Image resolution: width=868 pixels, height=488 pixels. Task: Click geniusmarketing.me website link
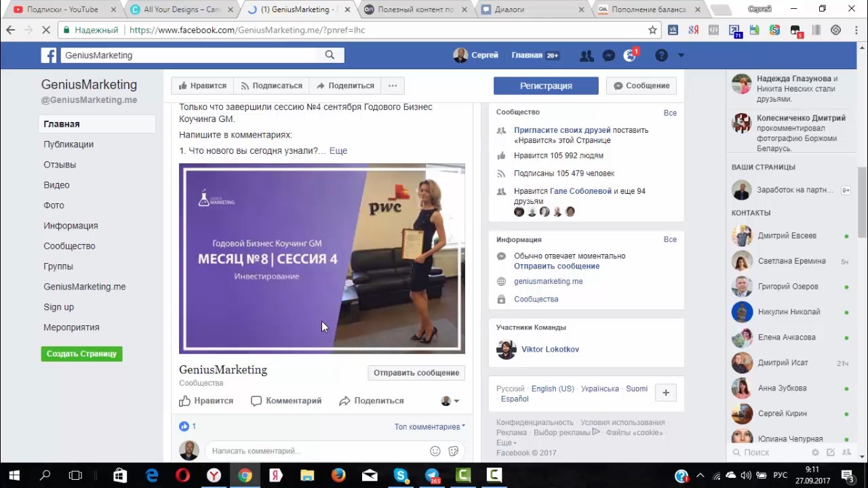point(548,281)
